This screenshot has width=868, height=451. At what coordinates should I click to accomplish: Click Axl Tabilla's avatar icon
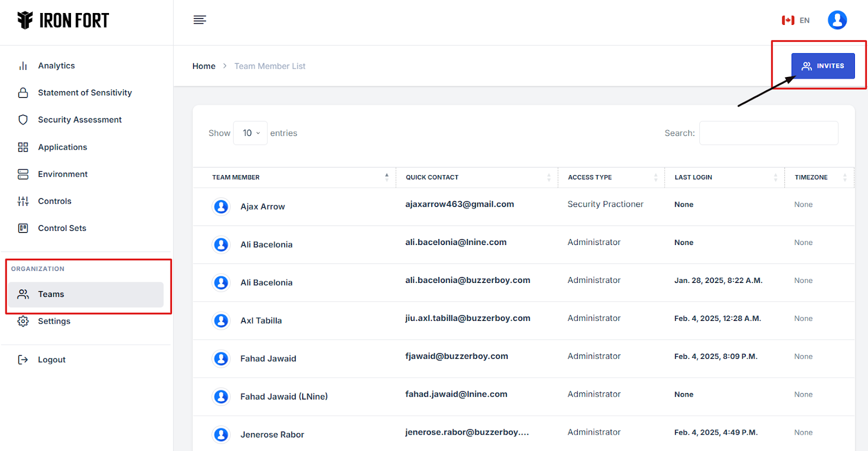tap(221, 320)
